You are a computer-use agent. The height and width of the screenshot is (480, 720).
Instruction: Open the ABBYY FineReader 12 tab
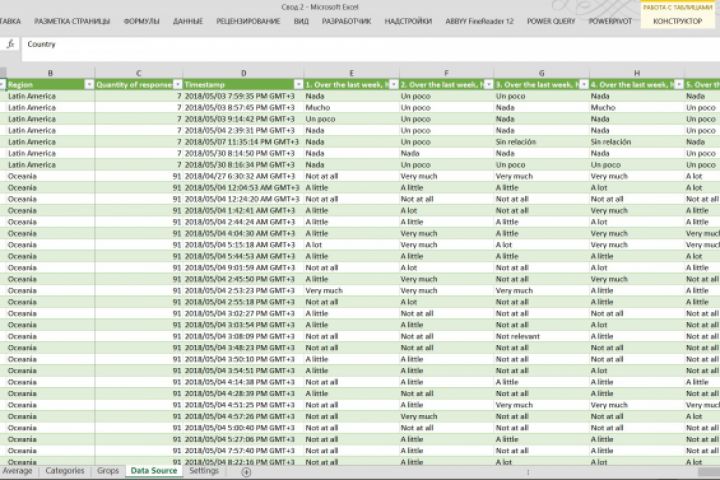coord(479,21)
